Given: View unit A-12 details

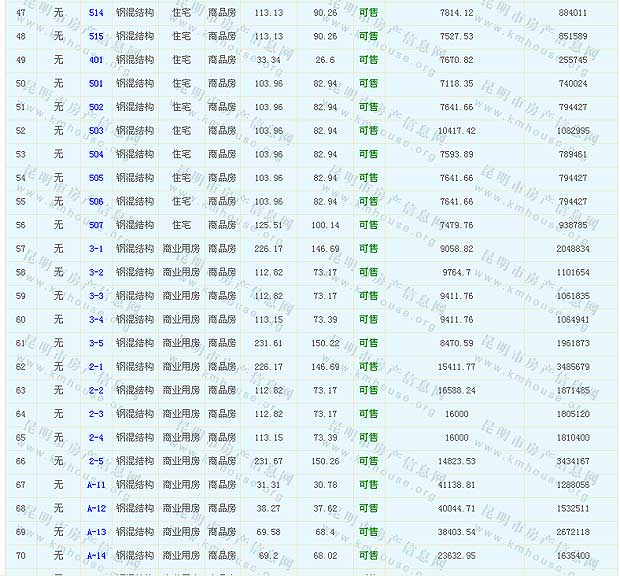Looking at the screenshot, I should (x=96, y=509).
